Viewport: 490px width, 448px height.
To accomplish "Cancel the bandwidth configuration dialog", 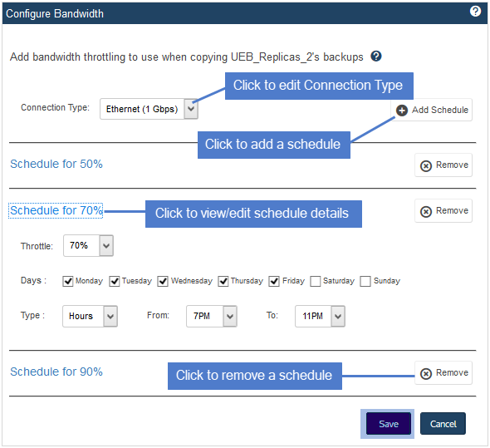I will pos(443,424).
